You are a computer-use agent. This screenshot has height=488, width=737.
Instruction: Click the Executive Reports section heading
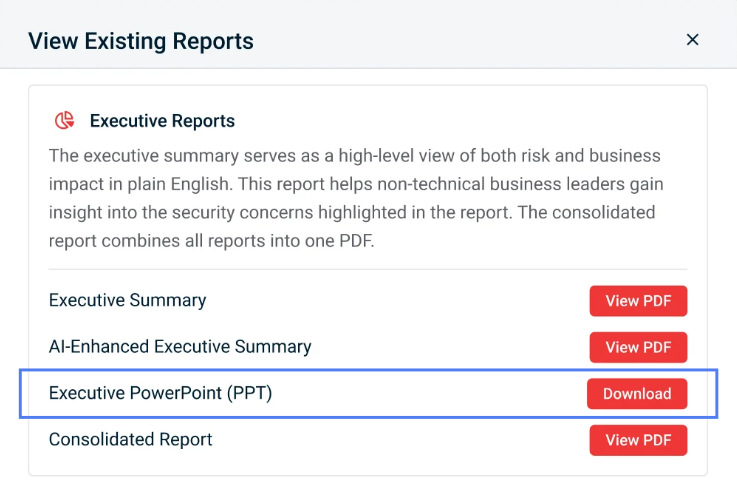pyautogui.click(x=162, y=121)
